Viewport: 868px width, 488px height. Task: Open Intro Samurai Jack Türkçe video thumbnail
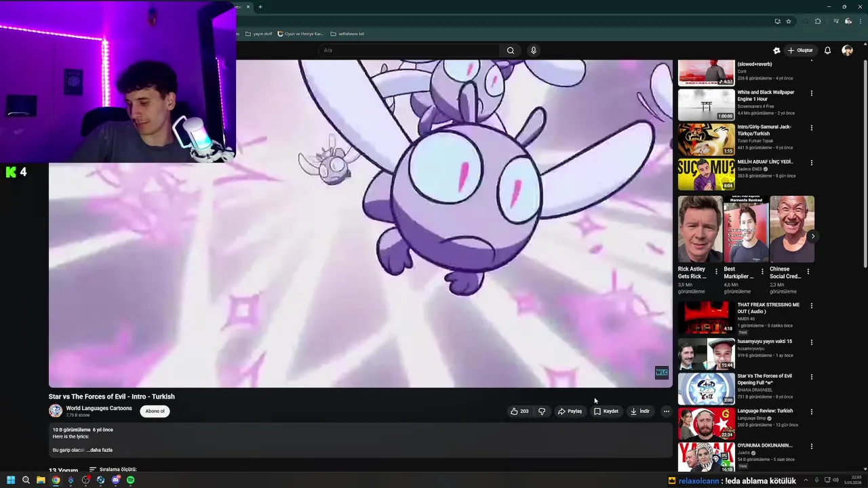tap(706, 140)
